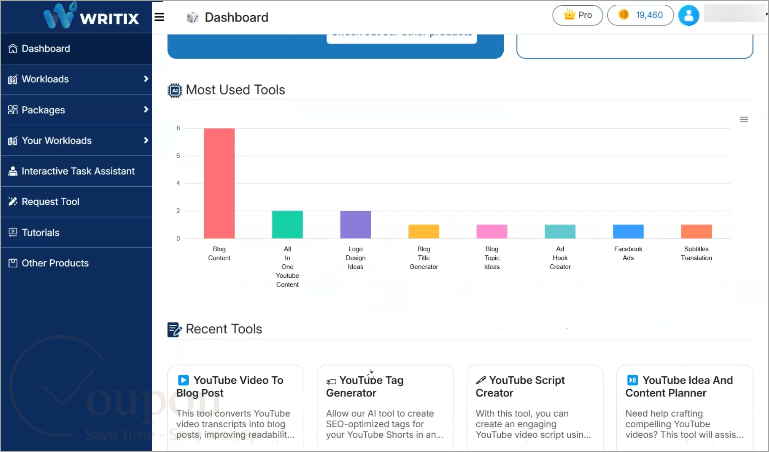
Task: Open YouTube Video To Blog Post tool
Action: [235, 408]
